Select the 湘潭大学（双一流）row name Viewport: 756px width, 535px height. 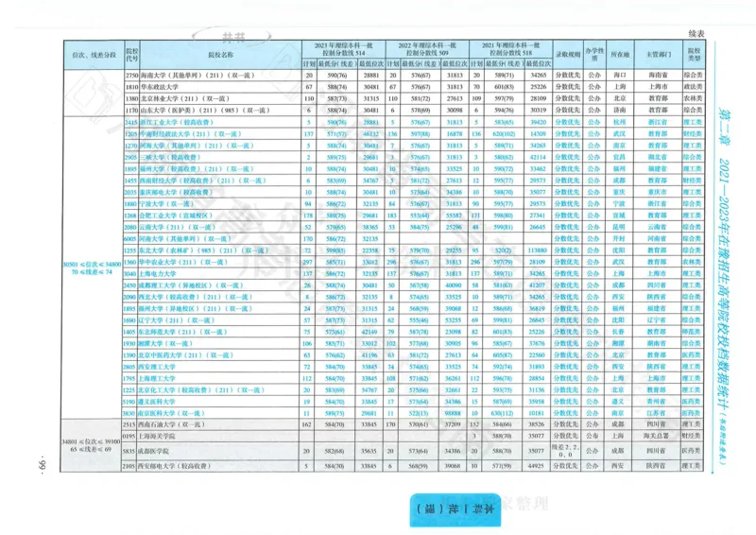[x=165, y=343]
